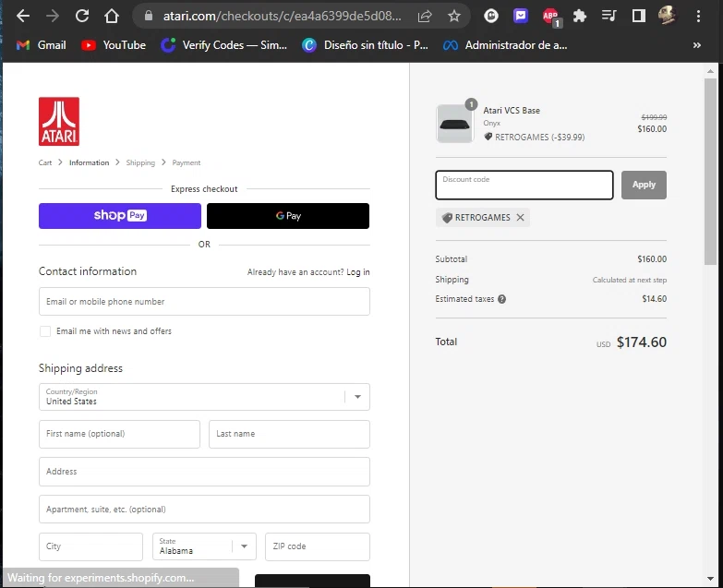723x588 pixels.
Task: Open the browser profile avatar
Action: point(668,16)
